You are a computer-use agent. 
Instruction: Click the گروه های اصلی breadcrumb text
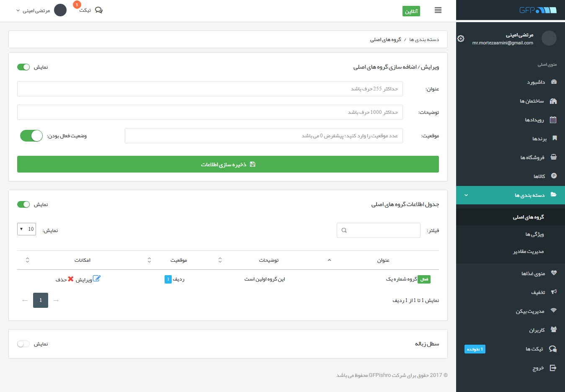coord(385,39)
